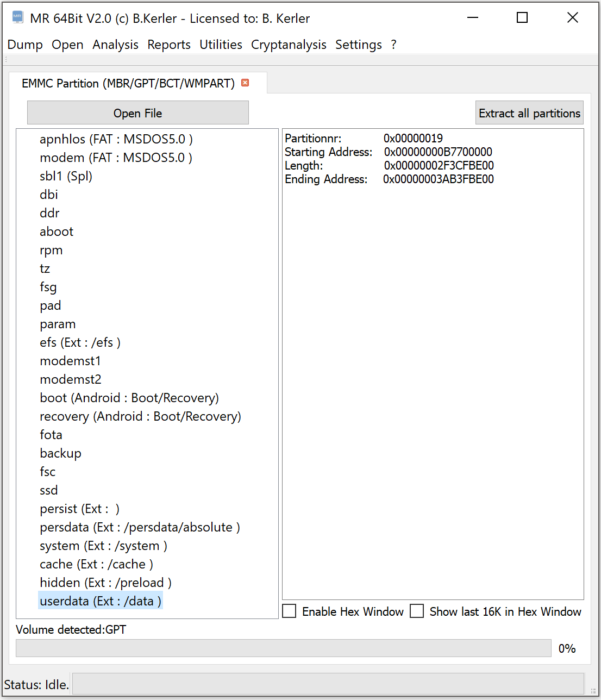Open the Cryptanalysis menu
Viewport: 601px width, 700px height.
(289, 45)
